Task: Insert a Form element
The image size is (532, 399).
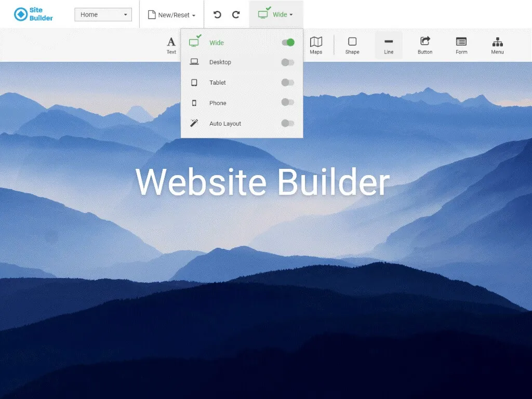Action: (x=461, y=45)
